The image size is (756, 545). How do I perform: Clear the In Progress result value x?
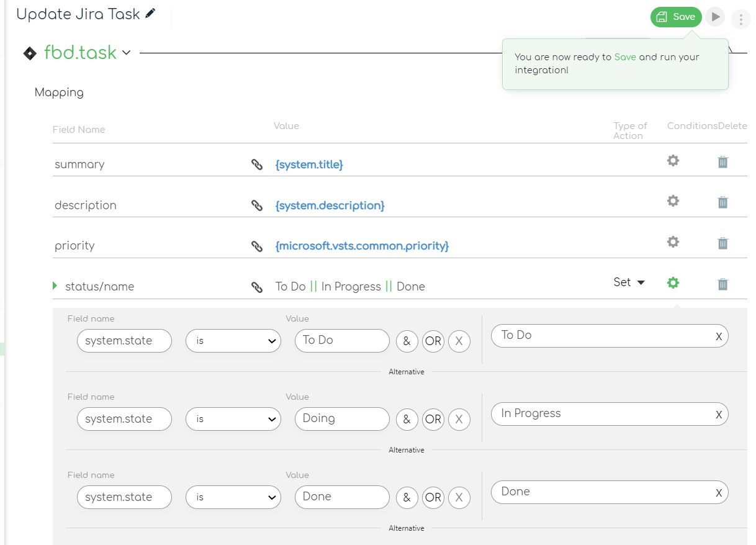point(719,415)
